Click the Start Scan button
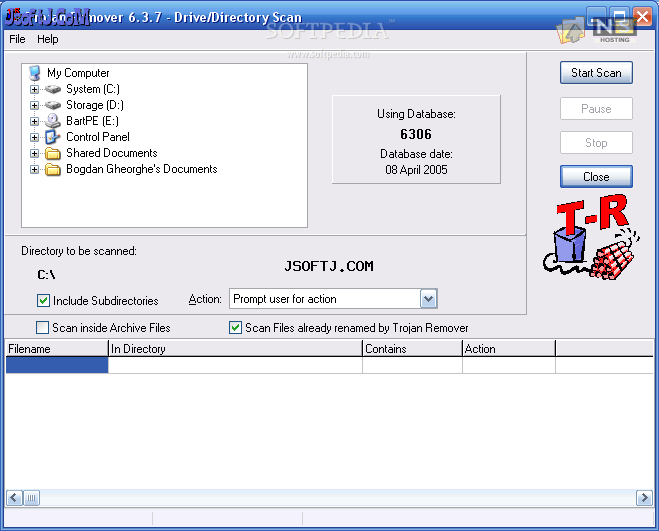 (x=596, y=73)
